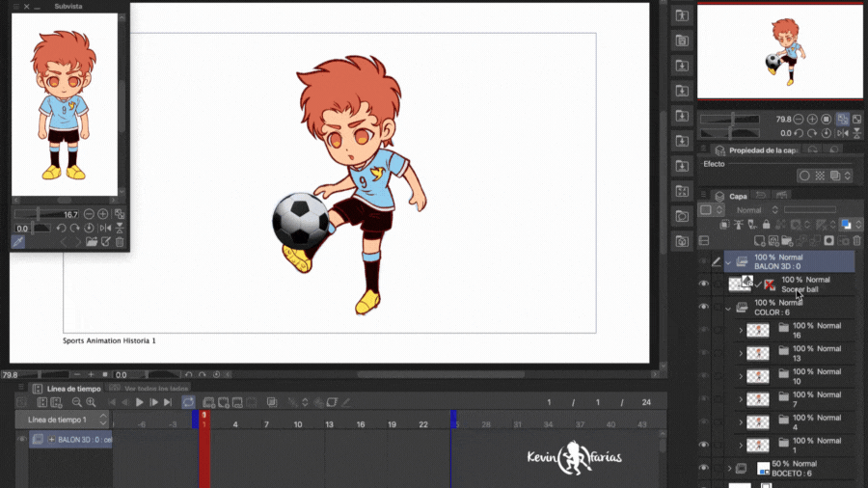This screenshot has height=488, width=868.
Task: Zoom out the timeline view
Action: 76,402
